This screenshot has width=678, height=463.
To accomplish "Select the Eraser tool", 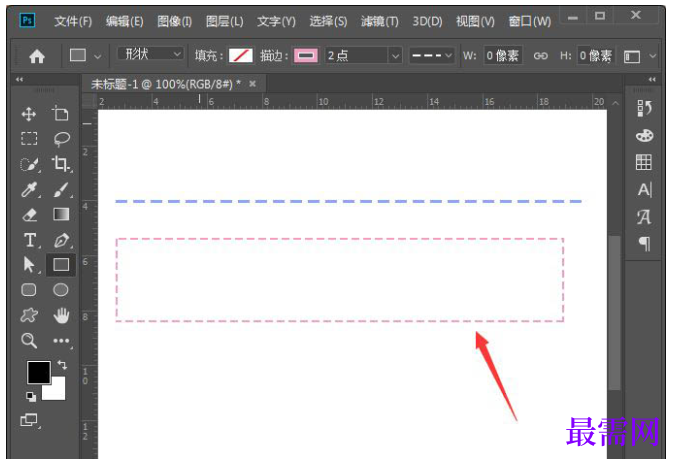I will pyautogui.click(x=29, y=214).
